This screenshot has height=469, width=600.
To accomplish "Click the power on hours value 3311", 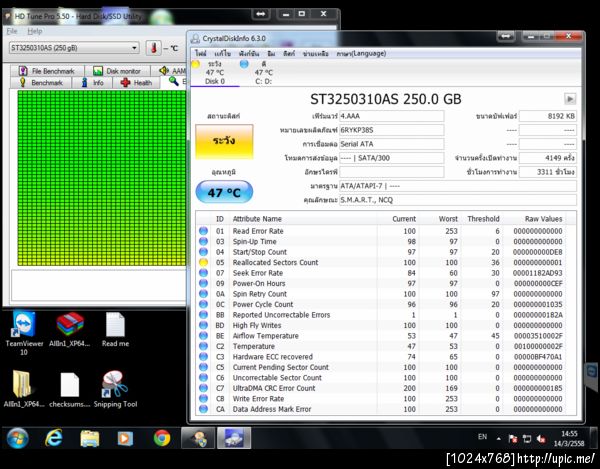I will (x=548, y=172).
